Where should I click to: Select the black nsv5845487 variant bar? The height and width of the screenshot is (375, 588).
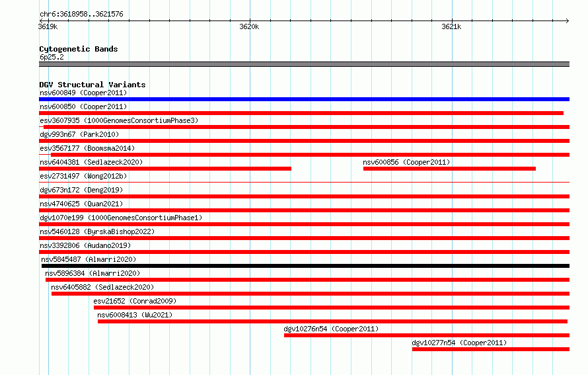point(305,266)
